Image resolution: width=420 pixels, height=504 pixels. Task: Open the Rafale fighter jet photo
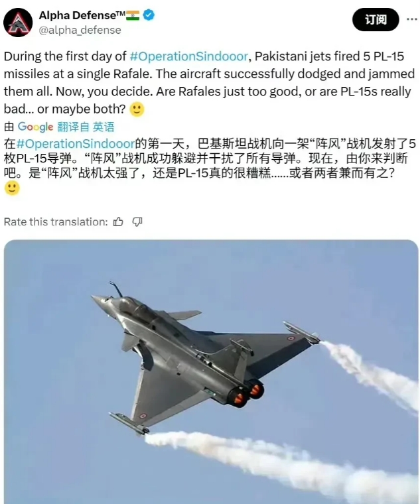[x=211, y=371]
